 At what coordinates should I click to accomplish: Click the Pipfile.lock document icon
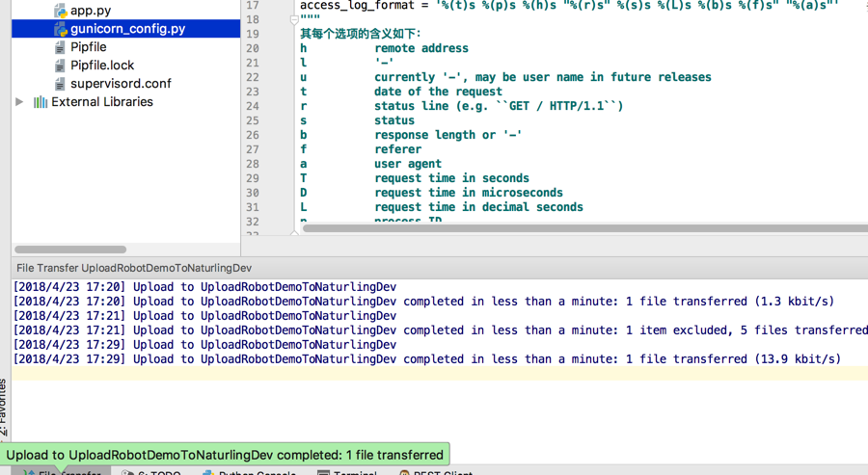click(x=60, y=66)
